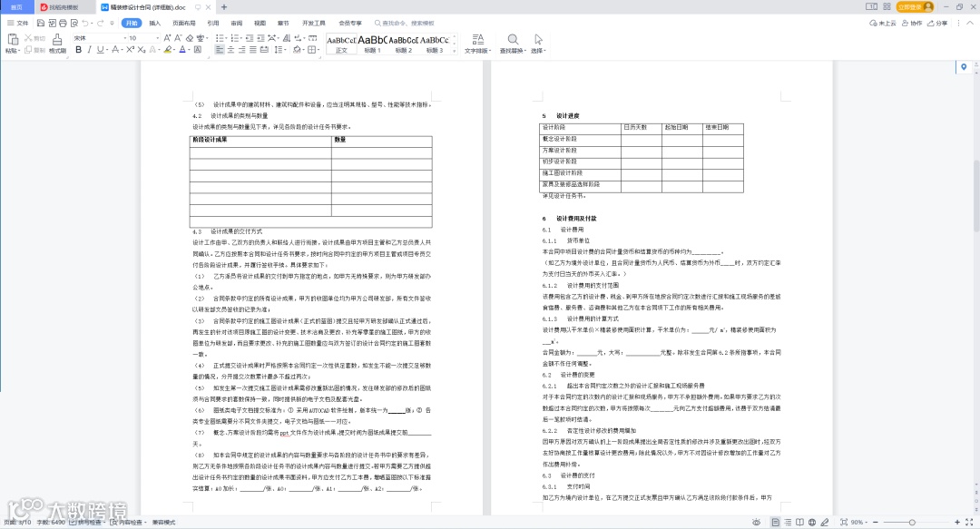Open the Text Layout (文字排版) tool

(x=477, y=44)
